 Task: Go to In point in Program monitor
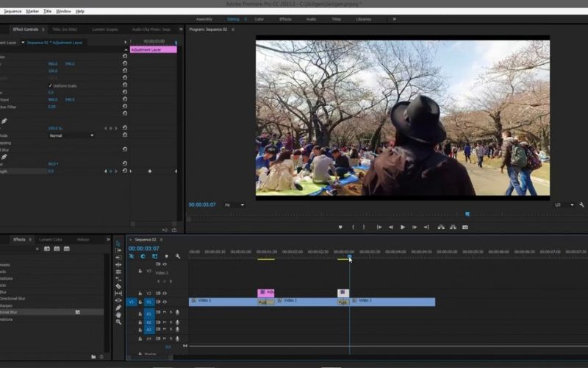pos(379,227)
